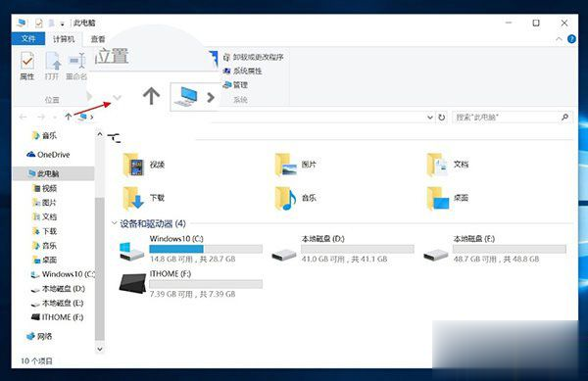Select 网络 in the navigation pane

39,336
